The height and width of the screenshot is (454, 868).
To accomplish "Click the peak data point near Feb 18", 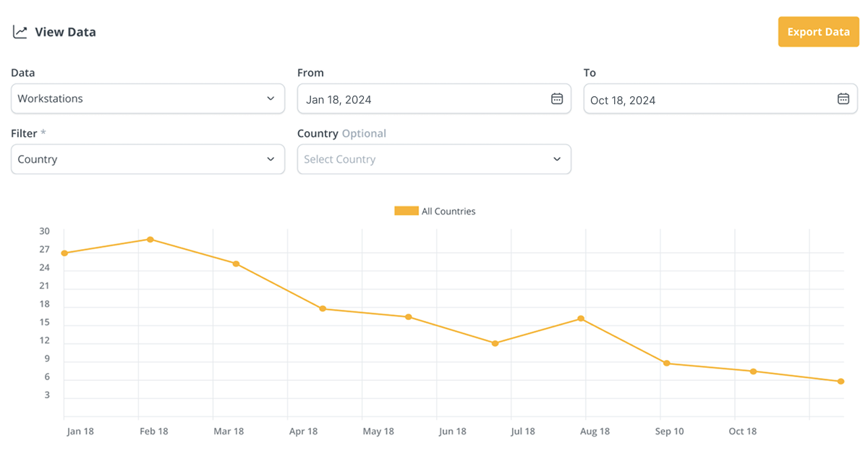I will pos(150,240).
